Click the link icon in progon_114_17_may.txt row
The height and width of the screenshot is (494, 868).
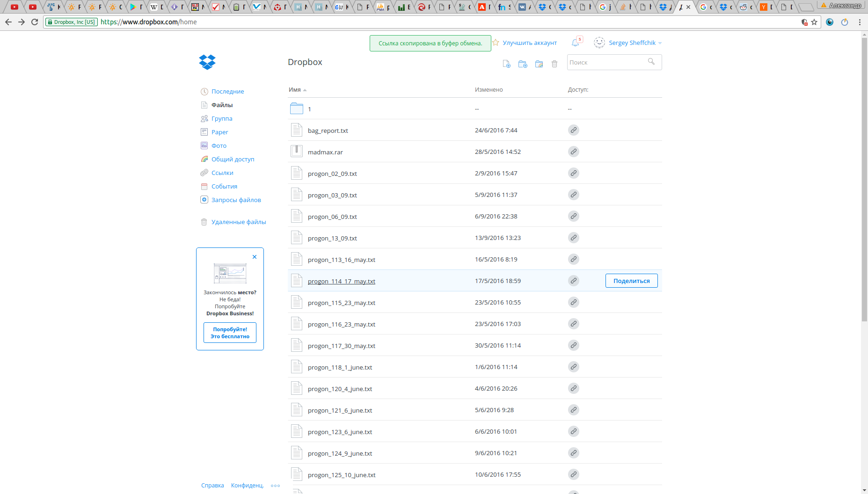[574, 281]
